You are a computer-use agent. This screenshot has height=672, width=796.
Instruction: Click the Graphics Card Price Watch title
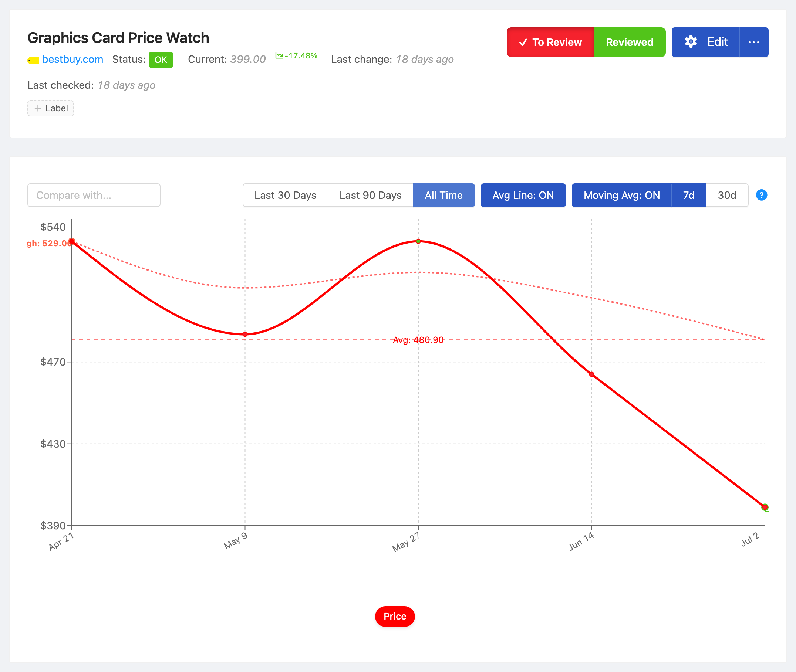pos(118,38)
